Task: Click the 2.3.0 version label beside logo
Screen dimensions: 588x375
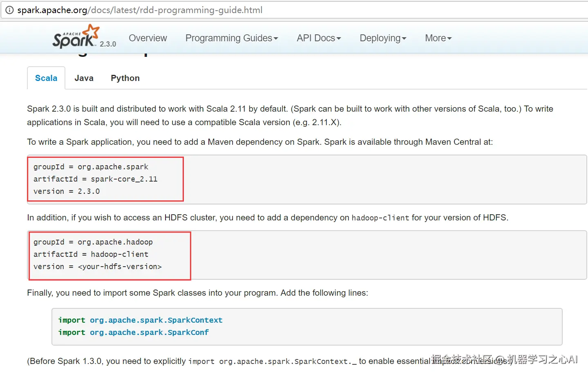Action: (108, 44)
